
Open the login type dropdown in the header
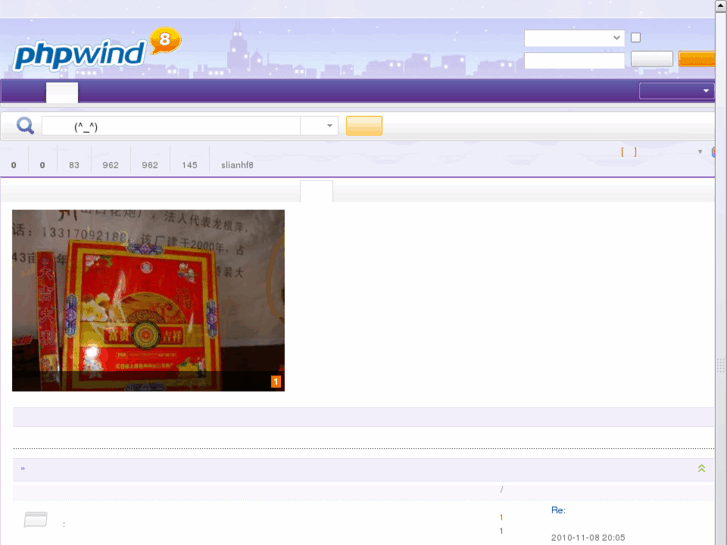[x=574, y=38]
